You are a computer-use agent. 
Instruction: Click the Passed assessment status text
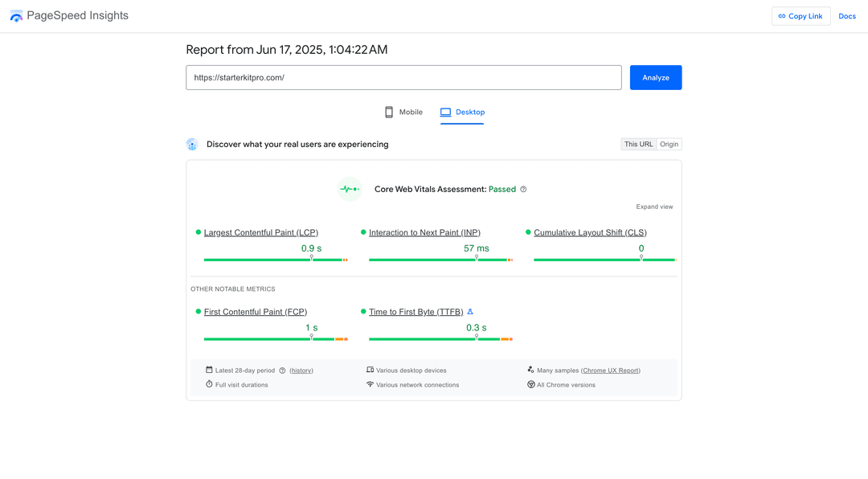click(x=502, y=190)
